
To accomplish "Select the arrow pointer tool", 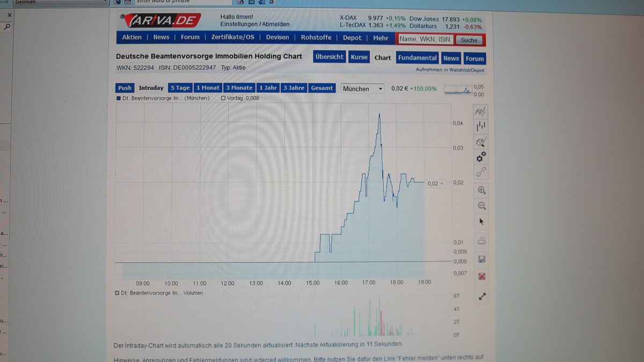I will click(x=481, y=221).
